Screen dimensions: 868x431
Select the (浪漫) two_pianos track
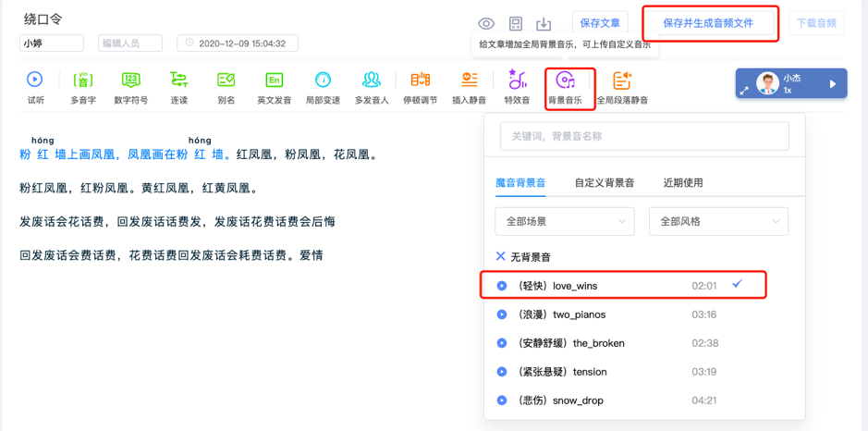coord(561,314)
